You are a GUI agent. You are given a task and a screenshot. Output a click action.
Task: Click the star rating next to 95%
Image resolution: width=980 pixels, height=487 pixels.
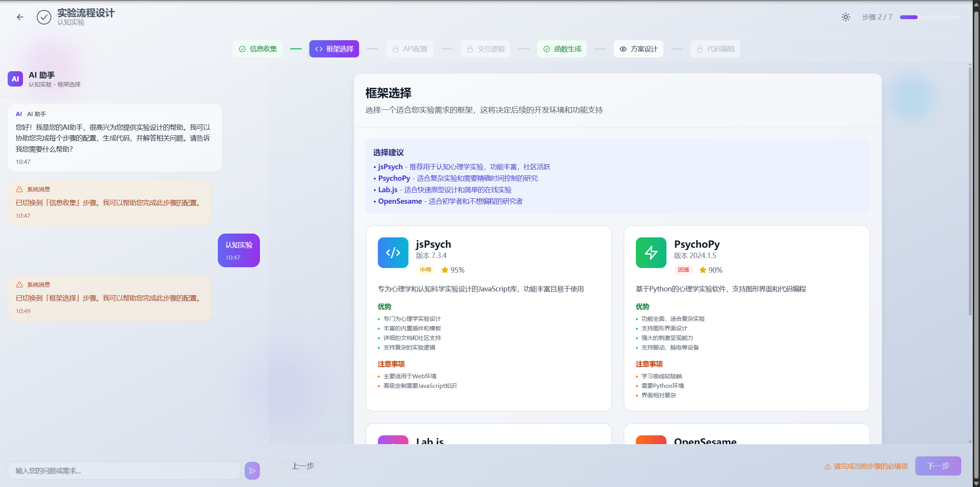pyautogui.click(x=445, y=270)
